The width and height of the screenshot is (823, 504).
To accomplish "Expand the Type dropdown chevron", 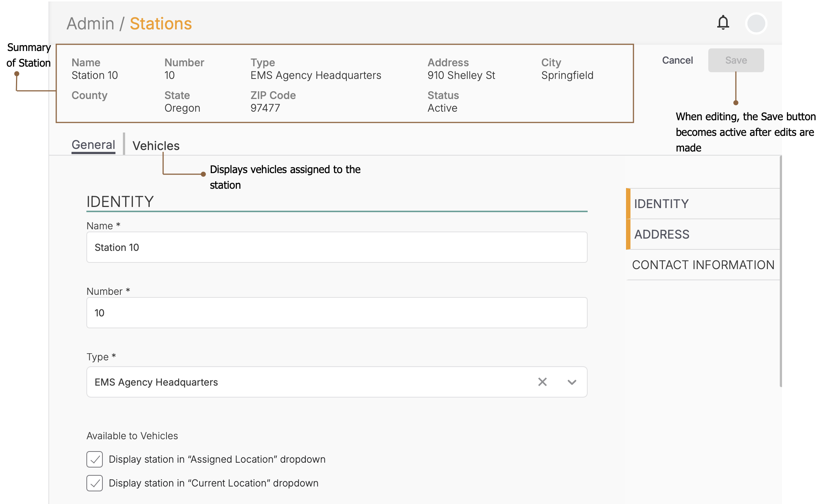I will tap(572, 382).
